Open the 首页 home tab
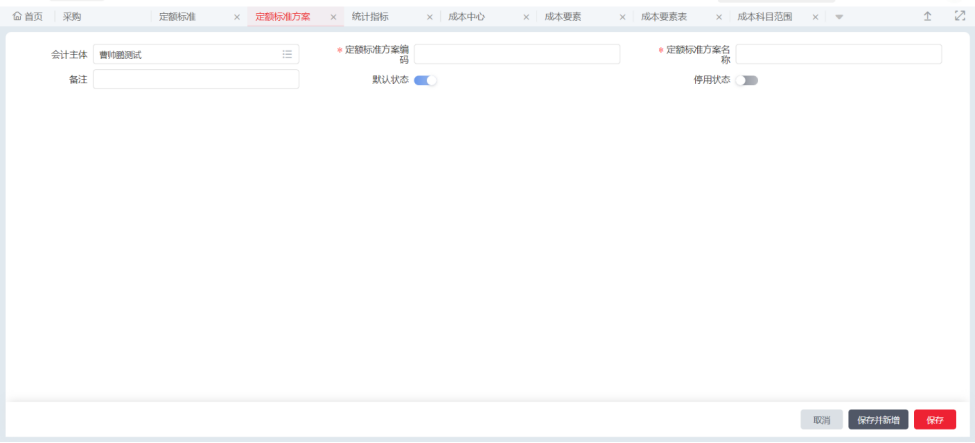Viewport: 975px width, 443px height. 28,17
